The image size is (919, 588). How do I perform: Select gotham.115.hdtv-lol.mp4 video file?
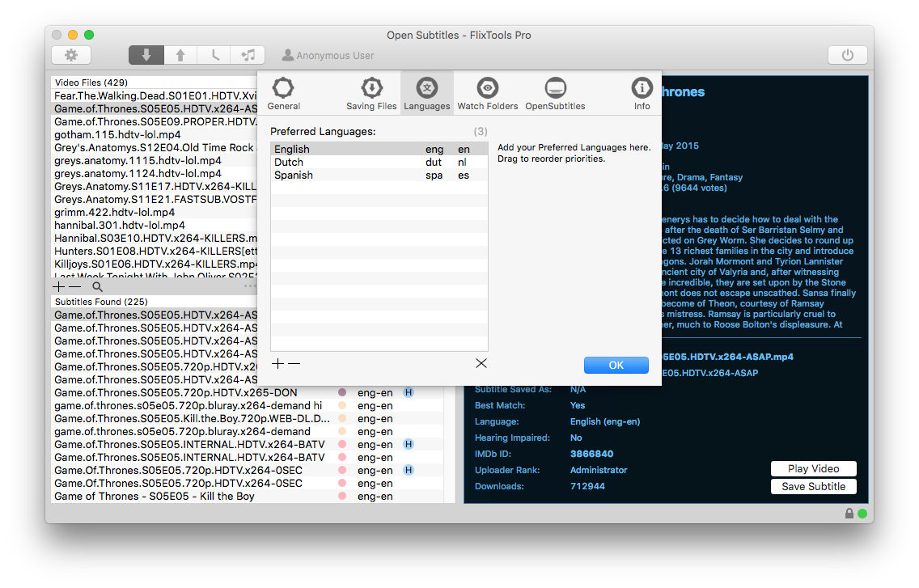(155, 134)
